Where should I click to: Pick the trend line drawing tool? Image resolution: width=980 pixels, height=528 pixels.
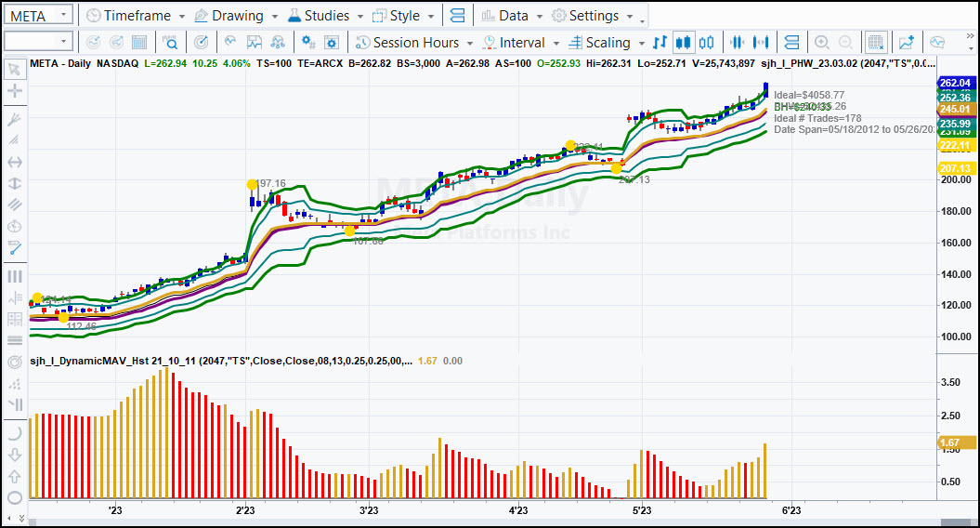point(14,118)
